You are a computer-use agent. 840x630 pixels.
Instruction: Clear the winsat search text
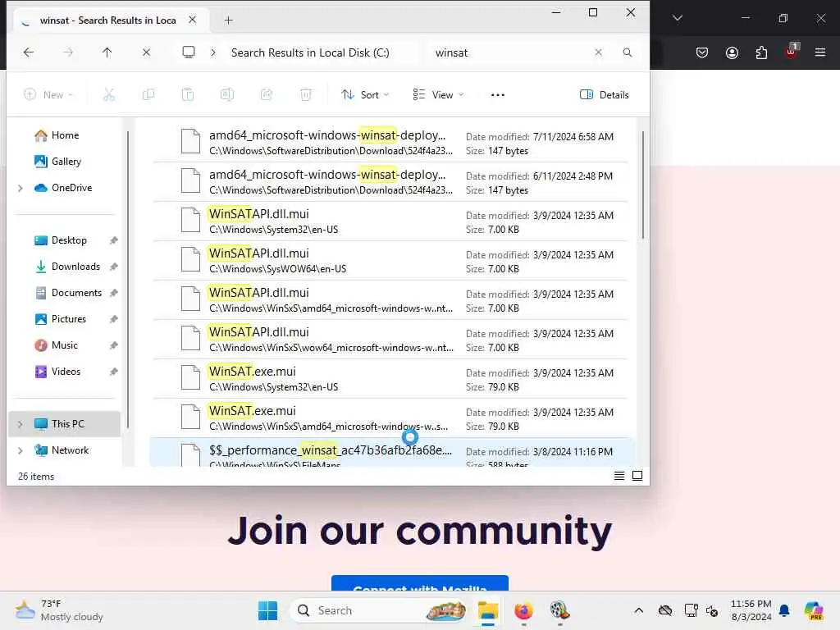[x=598, y=52]
